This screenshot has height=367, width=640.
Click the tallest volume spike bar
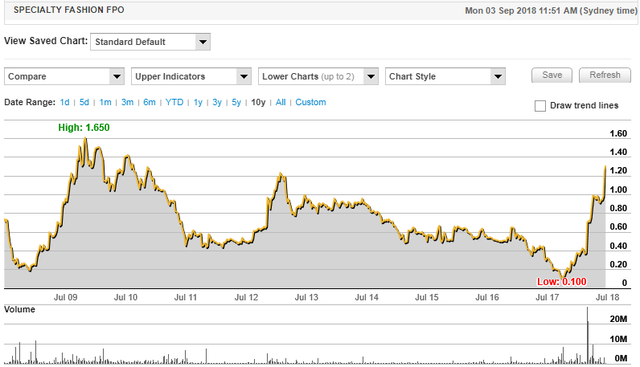(588, 335)
